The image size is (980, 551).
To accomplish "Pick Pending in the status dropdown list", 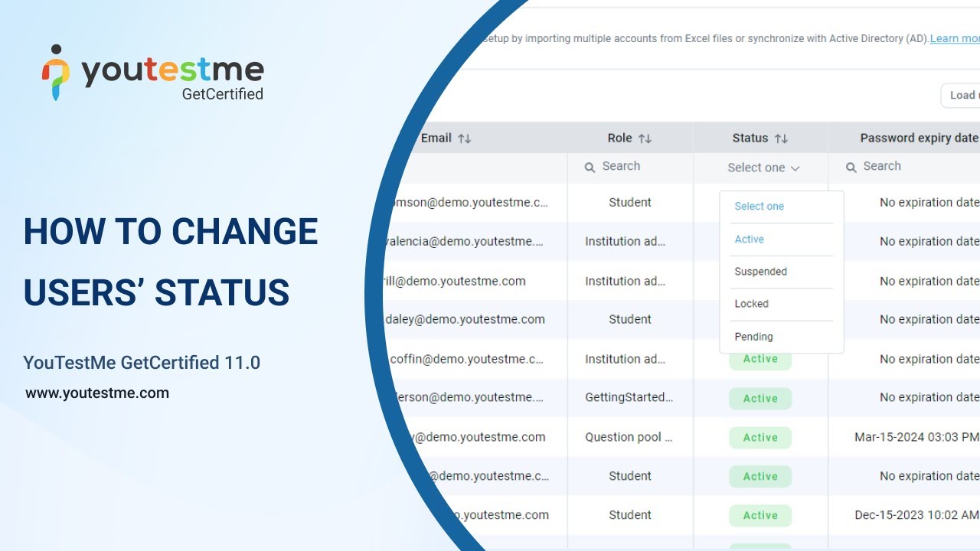I will (x=754, y=336).
